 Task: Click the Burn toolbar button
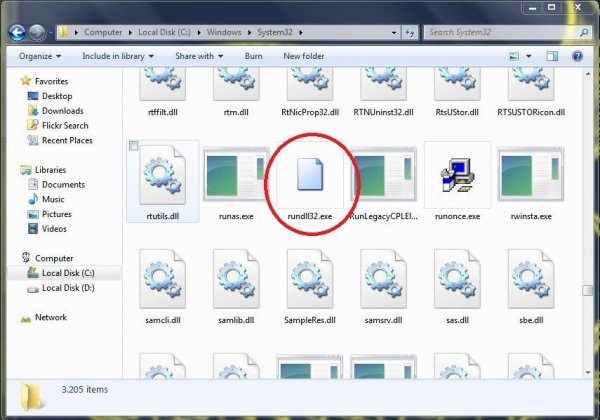tap(253, 56)
